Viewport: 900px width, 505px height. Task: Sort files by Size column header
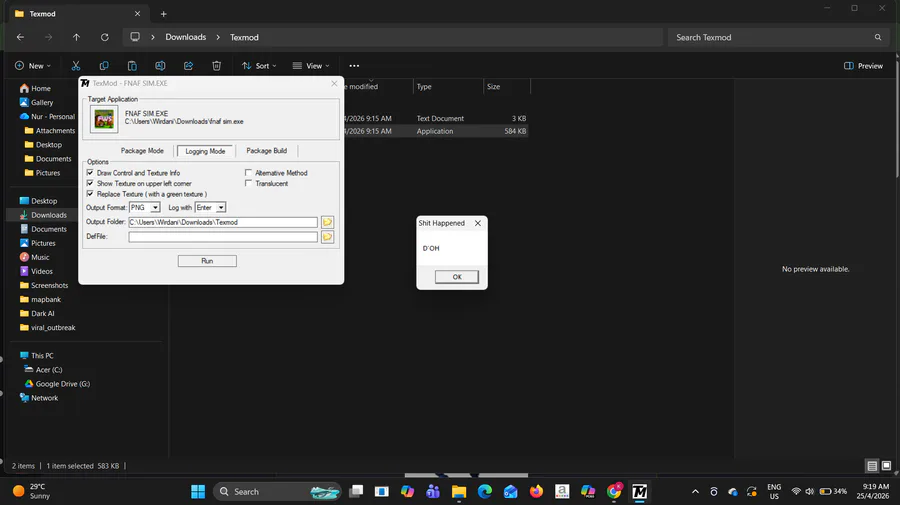click(507, 87)
